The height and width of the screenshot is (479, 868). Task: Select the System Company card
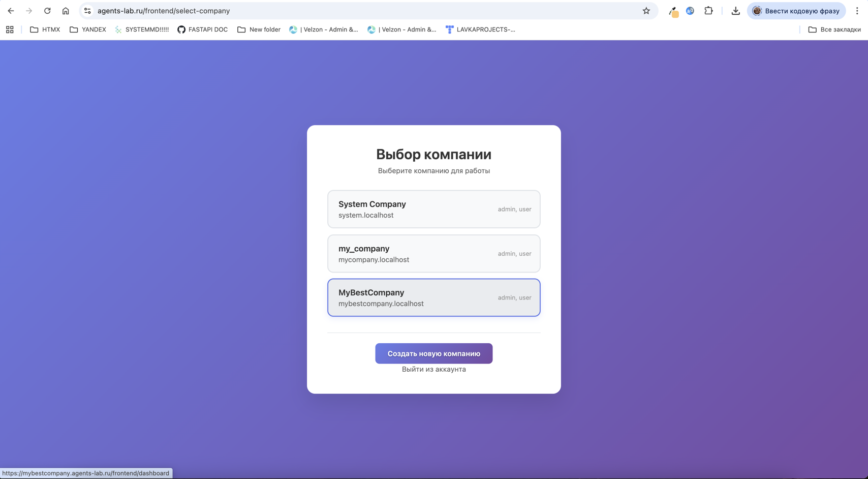click(433, 209)
